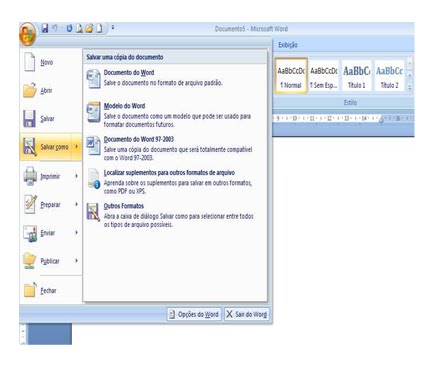Click the Undo arrow in quick access toolbar
This screenshot has height=380, width=424.
(55, 29)
